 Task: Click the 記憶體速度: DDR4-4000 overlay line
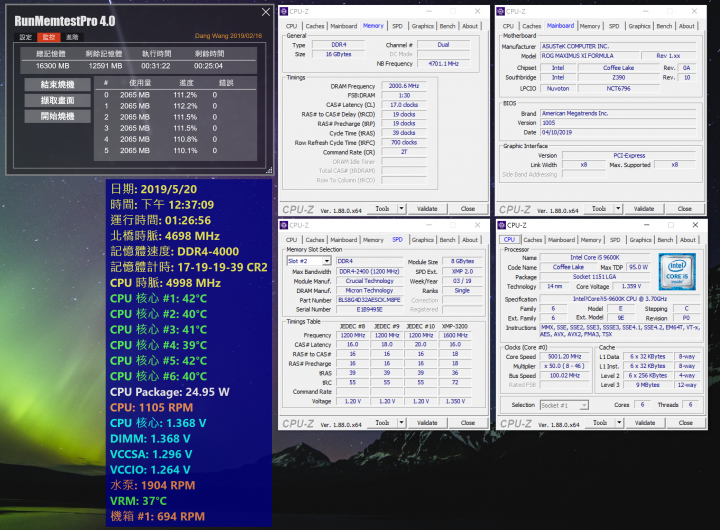pyautogui.click(x=174, y=252)
